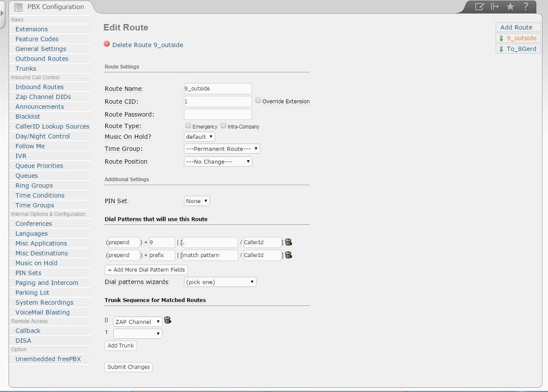Delete the first dial pattern row
The width and height of the screenshot is (548, 392).
(288, 242)
